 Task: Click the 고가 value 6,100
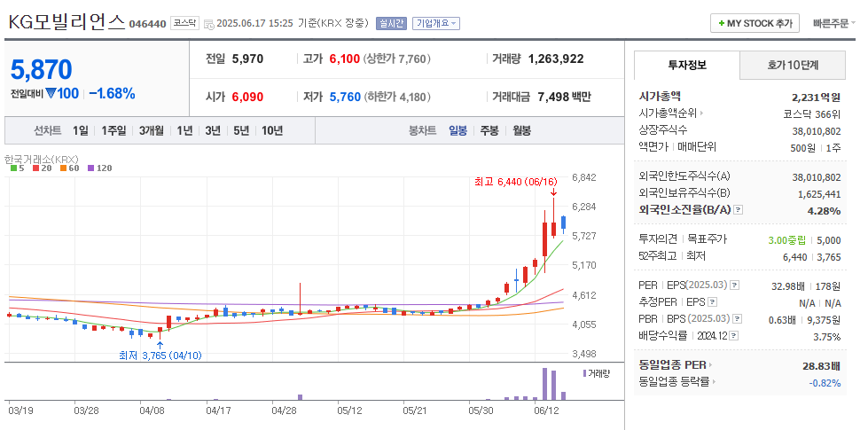[x=344, y=59]
